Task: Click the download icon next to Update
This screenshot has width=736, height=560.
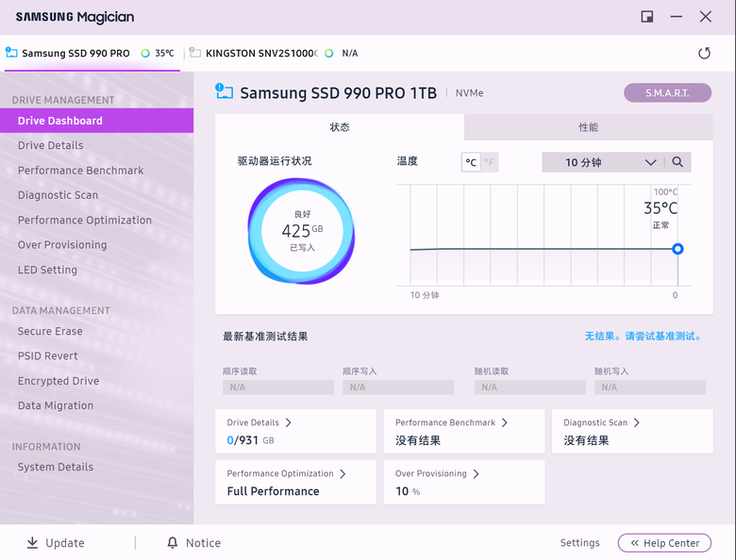Action: coord(32,543)
